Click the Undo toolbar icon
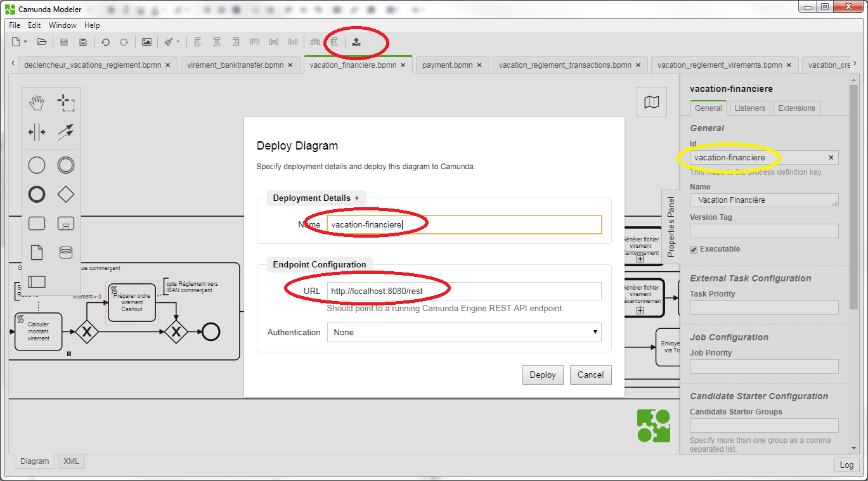Image resolution: width=868 pixels, height=481 pixels. pyautogui.click(x=105, y=42)
